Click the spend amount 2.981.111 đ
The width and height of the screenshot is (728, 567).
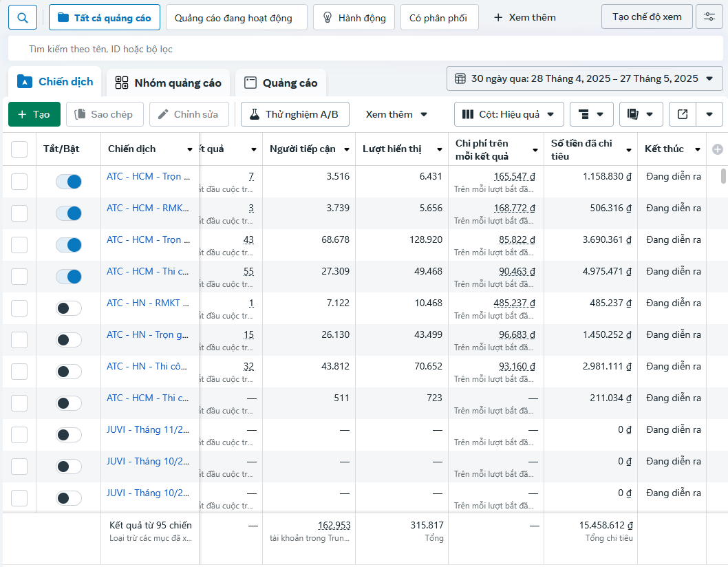coord(608,366)
